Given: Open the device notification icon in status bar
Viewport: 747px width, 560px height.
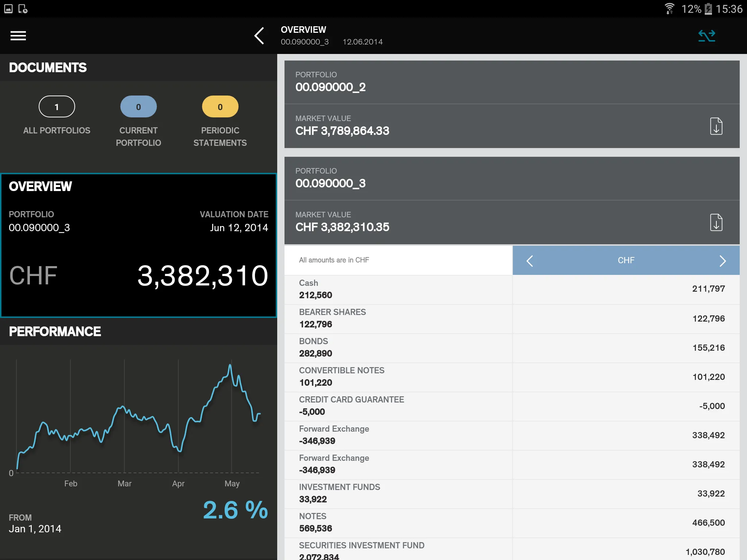Looking at the screenshot, I should (23, 9).
